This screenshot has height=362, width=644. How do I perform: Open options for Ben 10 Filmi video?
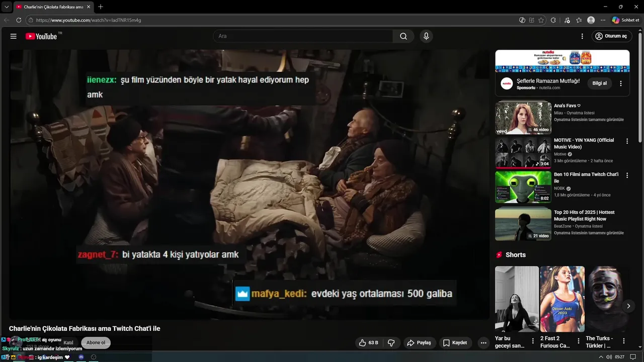pos(627,175)
